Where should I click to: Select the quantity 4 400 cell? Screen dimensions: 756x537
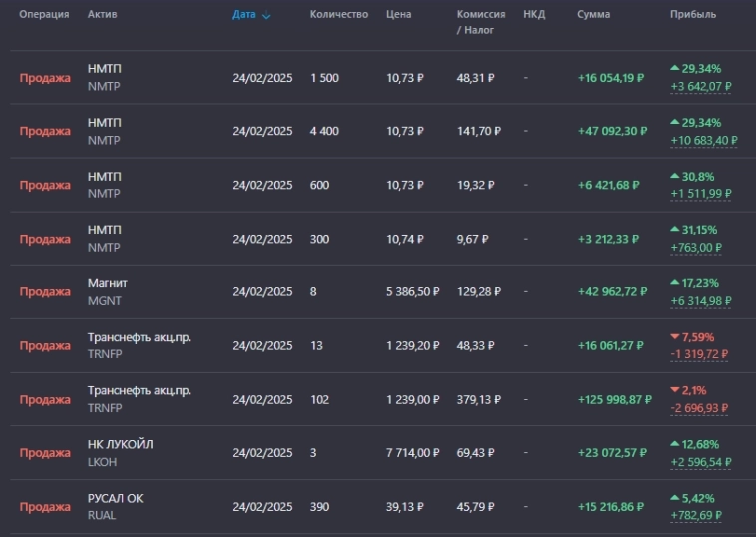coord(324,131)
